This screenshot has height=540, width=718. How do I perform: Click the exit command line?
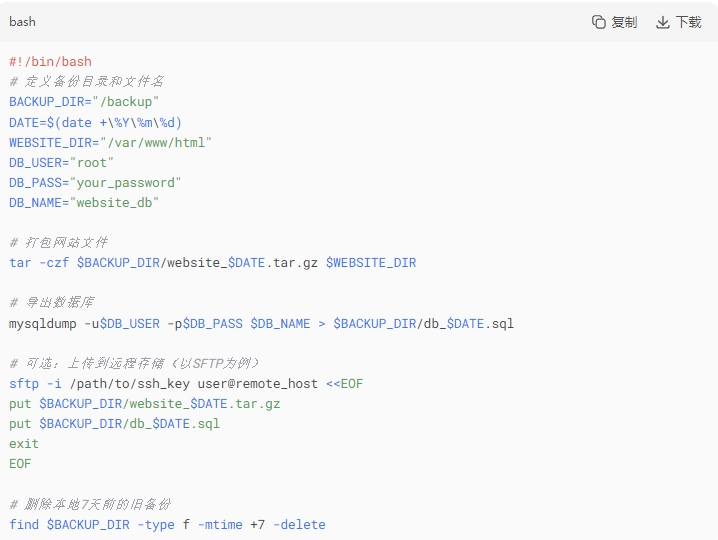click(x=24, y=443)
